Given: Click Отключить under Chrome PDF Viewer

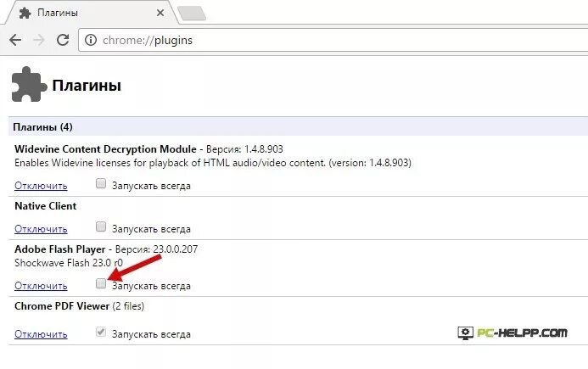Looking at the screenshot, I should tap(41, 334).
